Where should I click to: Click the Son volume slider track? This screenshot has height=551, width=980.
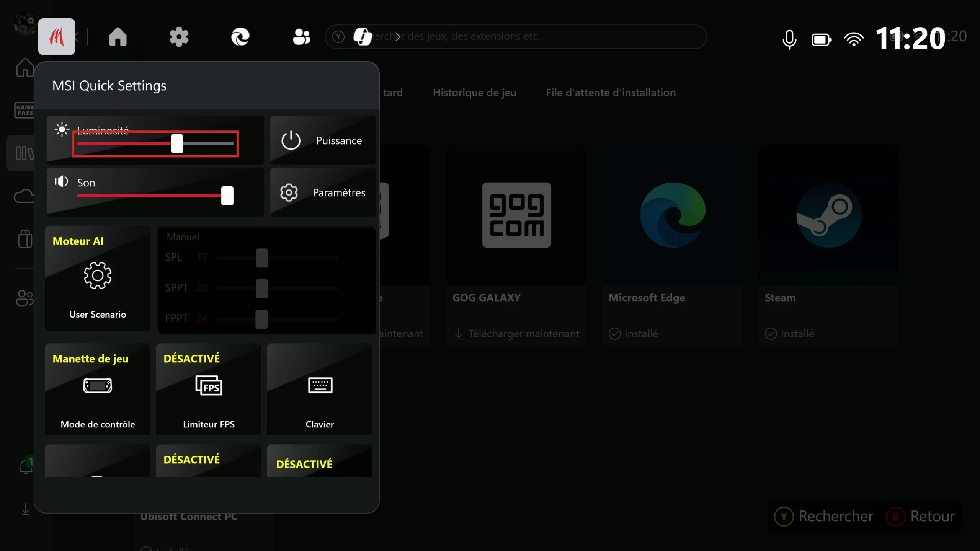point(153,196)
